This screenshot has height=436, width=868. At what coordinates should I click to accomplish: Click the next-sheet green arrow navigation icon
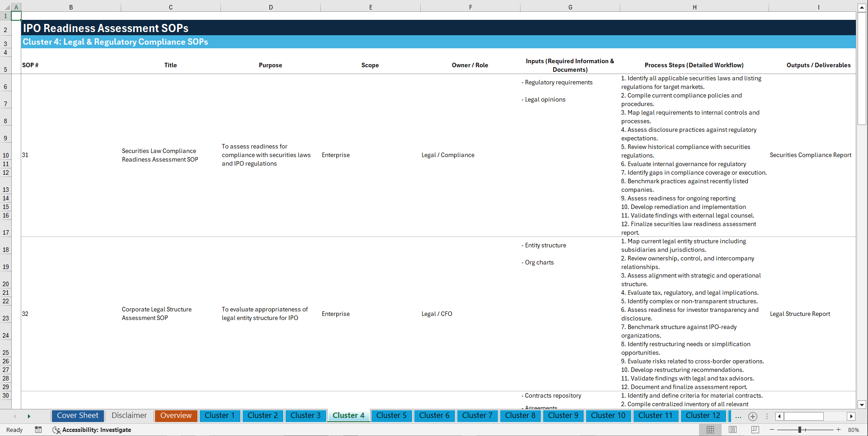29,416
